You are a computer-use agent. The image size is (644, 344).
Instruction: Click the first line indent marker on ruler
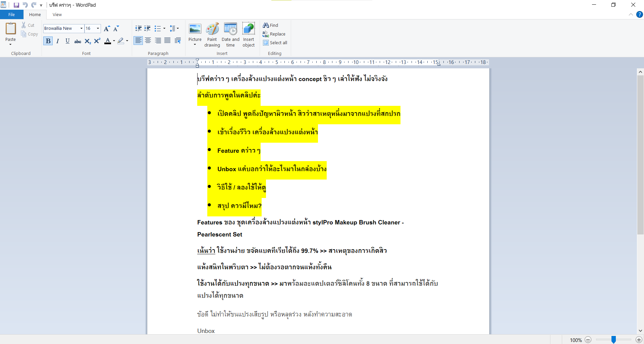pos(197,60)
